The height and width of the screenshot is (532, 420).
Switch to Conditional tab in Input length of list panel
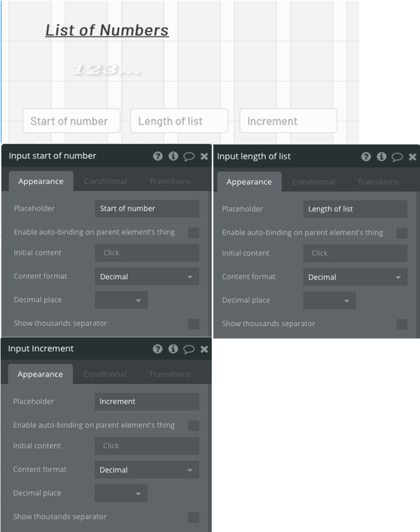click(x=314, y=182)
